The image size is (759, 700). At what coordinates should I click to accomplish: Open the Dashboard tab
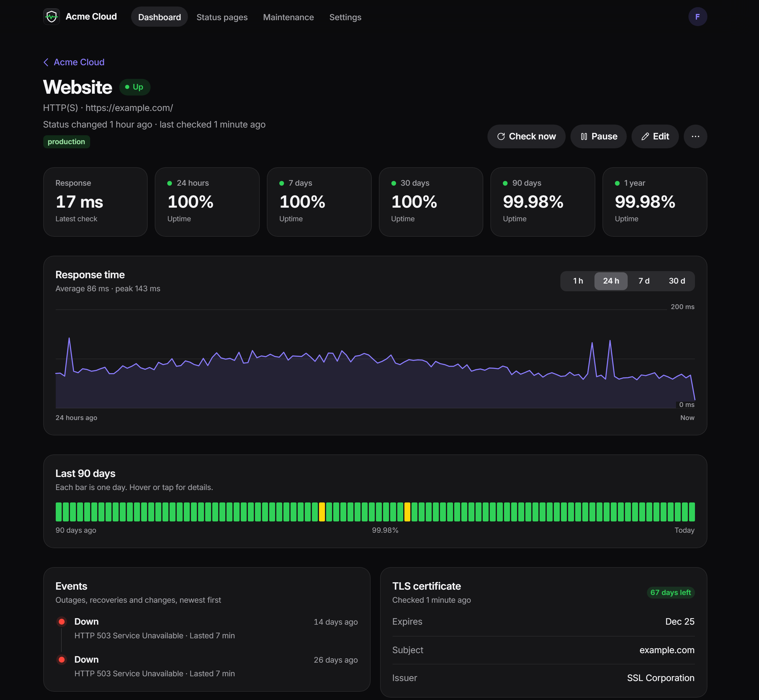tap(160, 17)
